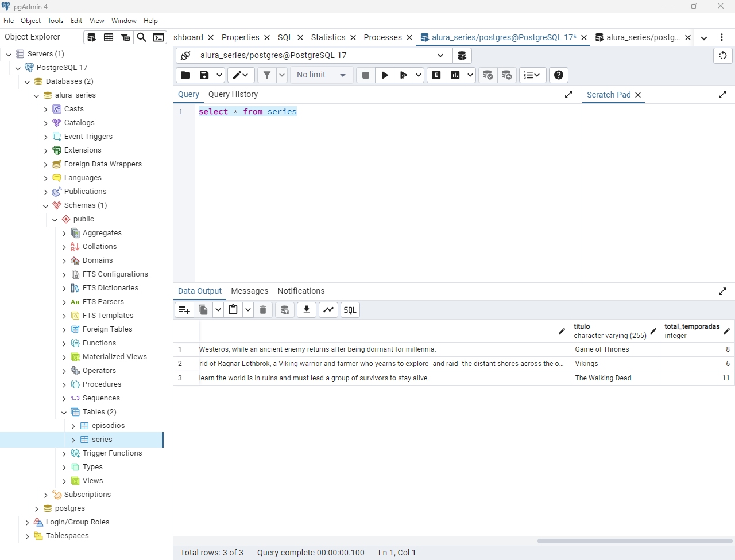735x560 pixels.
Task: Delete selected rows in Data Output
Action: [x=263, y=310]
